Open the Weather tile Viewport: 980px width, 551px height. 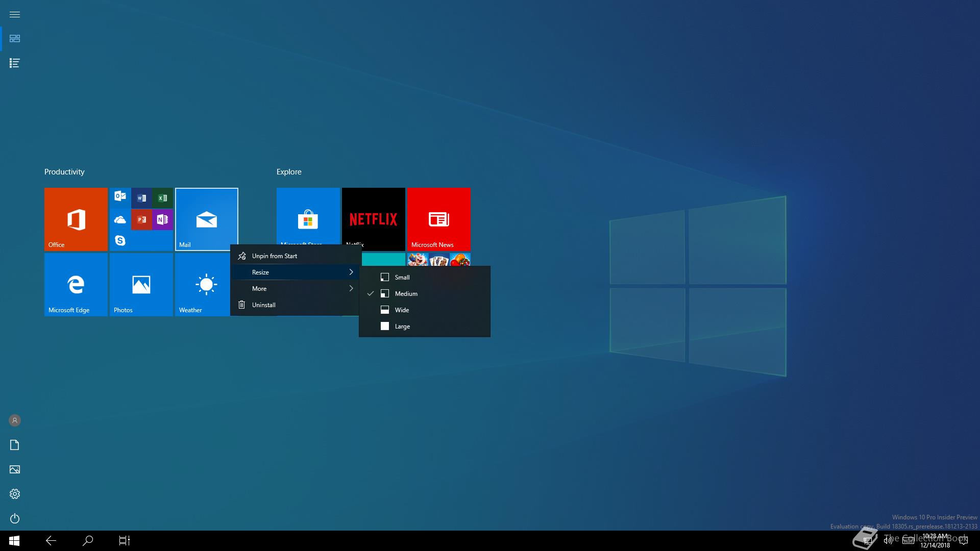coord(203,285)
